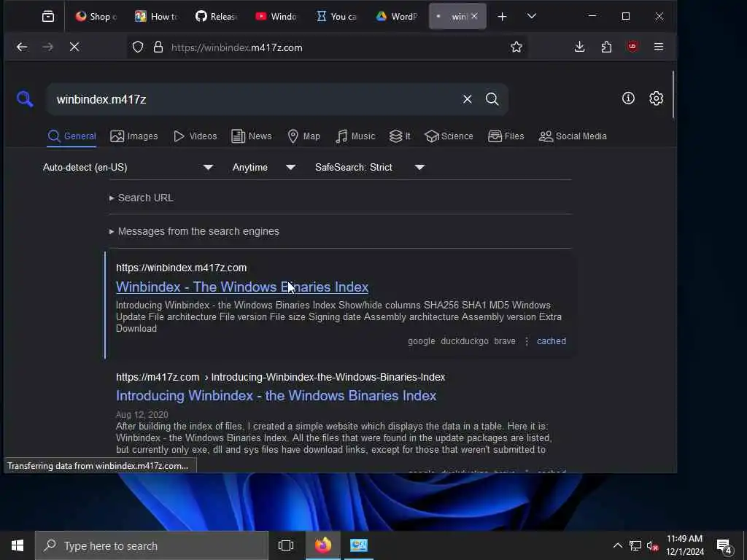Image resolution: width=747 pixels, height=560 pixels.
Task: Select the General search category
Action: [72, 136]
